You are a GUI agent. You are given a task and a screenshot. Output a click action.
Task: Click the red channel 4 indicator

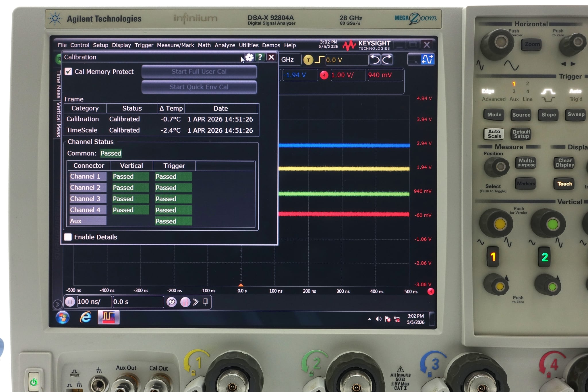(324, 75)
